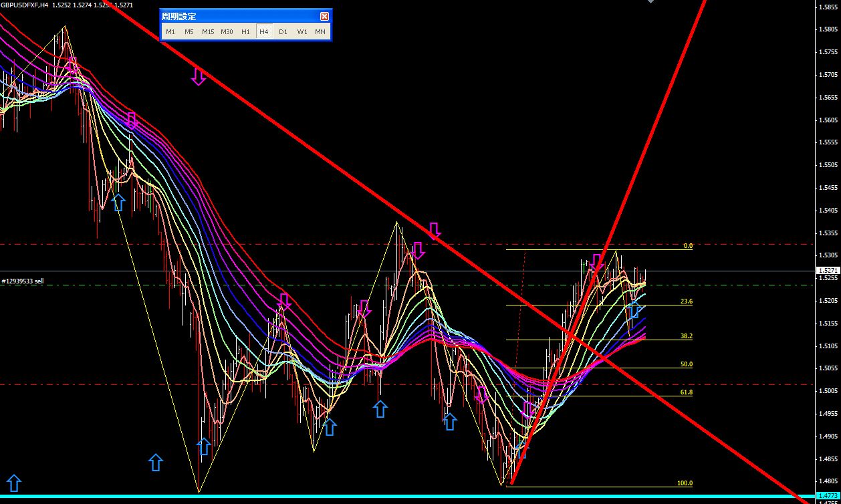This screenshot has height=504, width=841.
Task: Click the current price tag 1.5271
Action: (x=828, y=271)
